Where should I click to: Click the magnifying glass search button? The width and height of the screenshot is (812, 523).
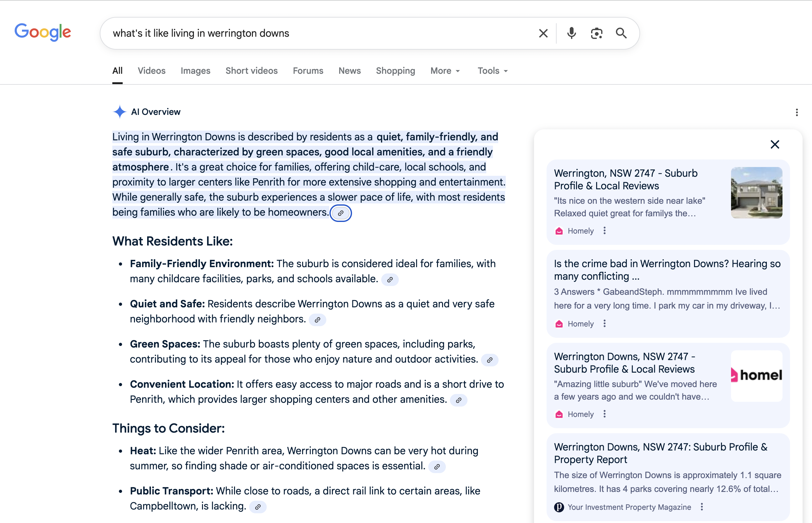coord(621,33)
